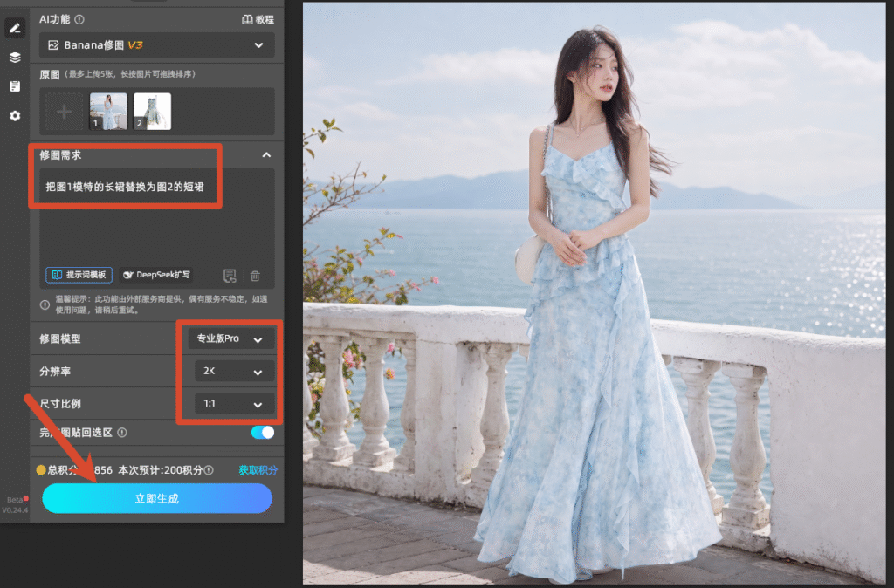The image size is (894, 588).
Task: Collapse the 修图需求 section chevron
Action: tap(266, 155)
